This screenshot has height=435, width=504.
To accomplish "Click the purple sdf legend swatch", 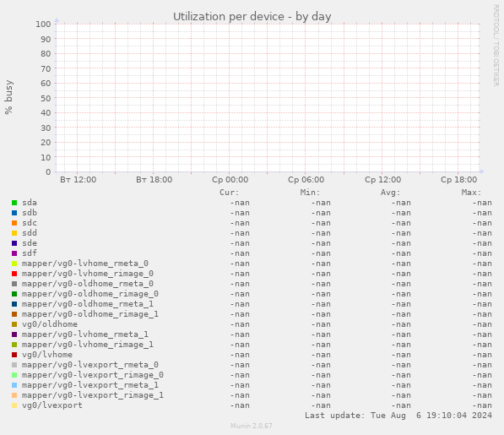I will 14,253.
